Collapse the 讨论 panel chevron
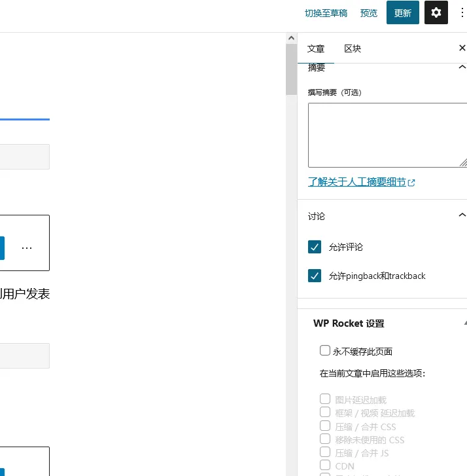This screenshot has width=467, height=476. click(462, 215)
